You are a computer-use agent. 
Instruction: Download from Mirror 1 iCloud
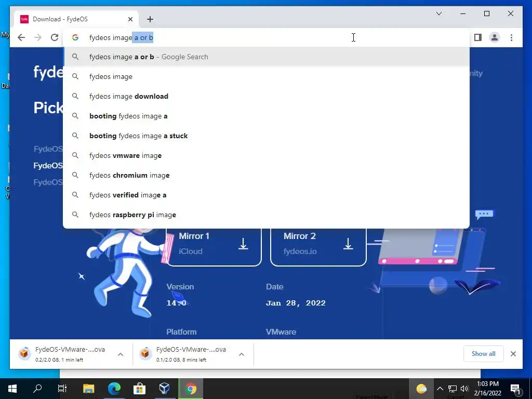[214, 247]
